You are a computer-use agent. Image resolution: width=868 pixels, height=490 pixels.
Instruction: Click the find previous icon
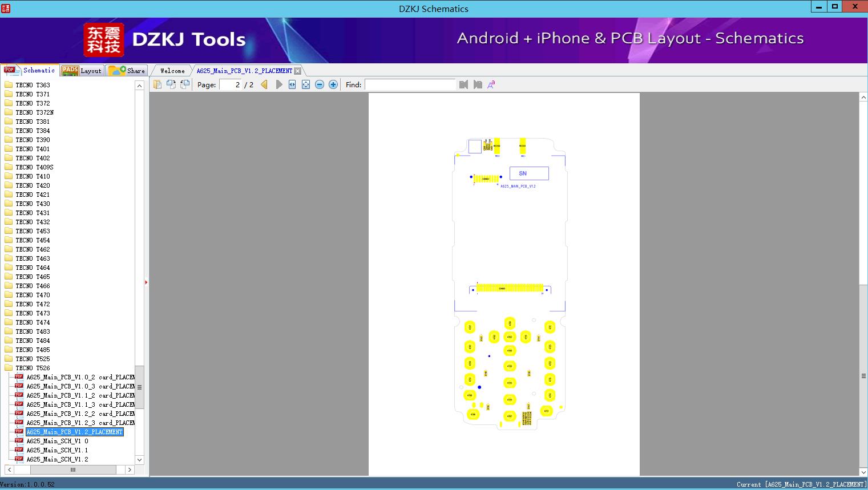click(x=463, y=84)
